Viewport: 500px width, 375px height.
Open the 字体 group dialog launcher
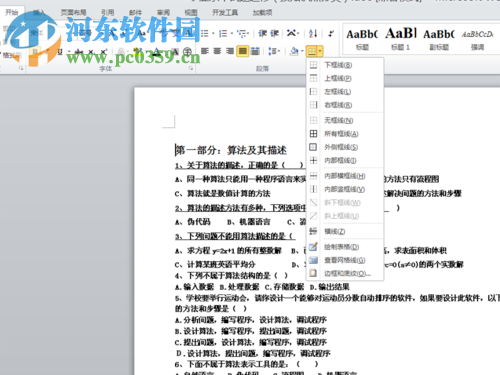(x=191, y=68)
